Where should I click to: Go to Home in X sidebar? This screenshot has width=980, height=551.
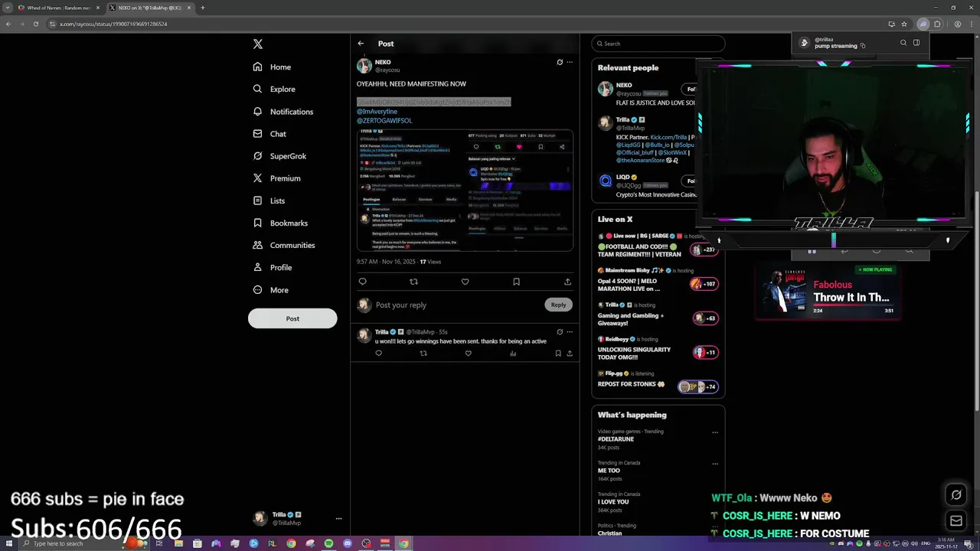click(272, 67)
